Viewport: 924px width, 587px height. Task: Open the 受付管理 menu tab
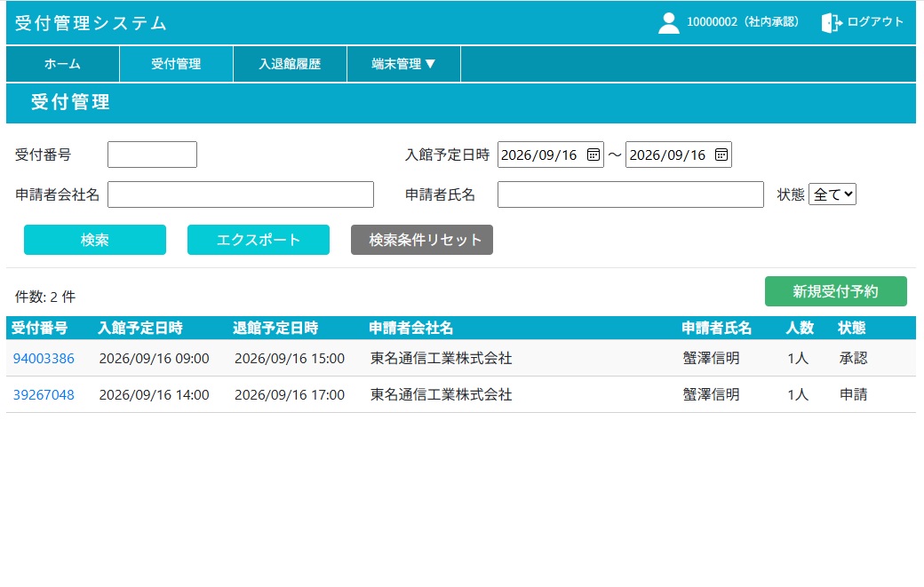tap(176, 64)
